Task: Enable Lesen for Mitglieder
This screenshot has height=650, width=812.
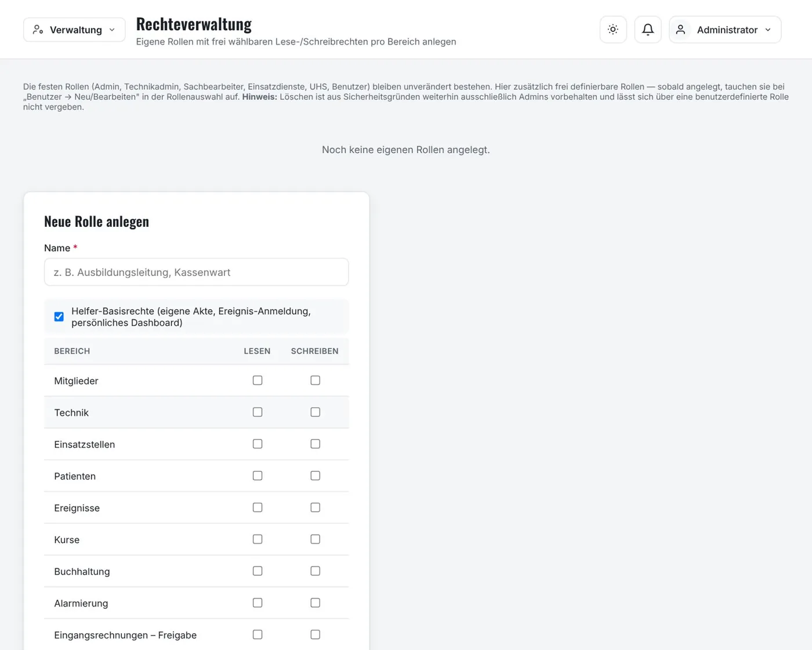Action: point(258,380)
